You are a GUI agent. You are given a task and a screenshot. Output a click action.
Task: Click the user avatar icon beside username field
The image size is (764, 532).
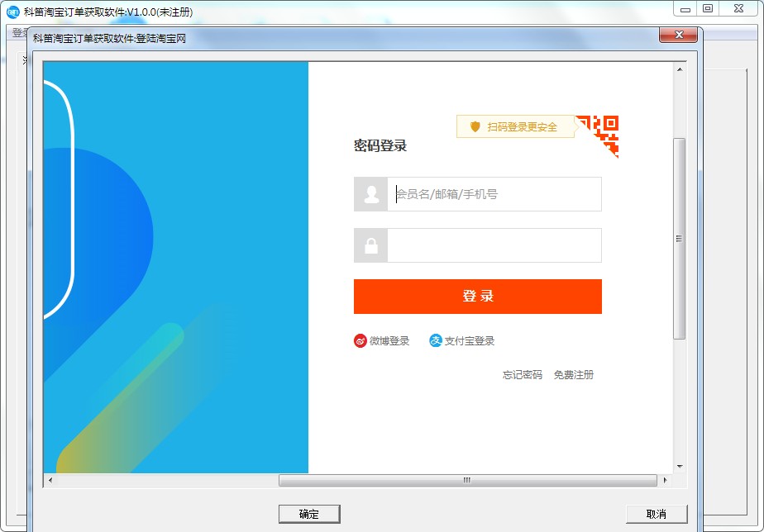[x=371, y=194]
